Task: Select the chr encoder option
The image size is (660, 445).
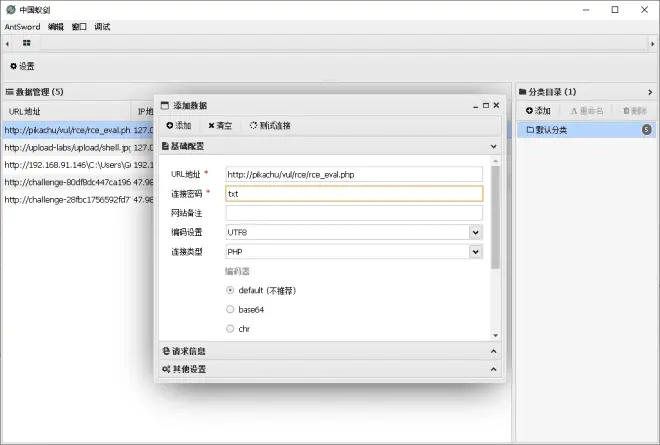Action: click(231, 328)
